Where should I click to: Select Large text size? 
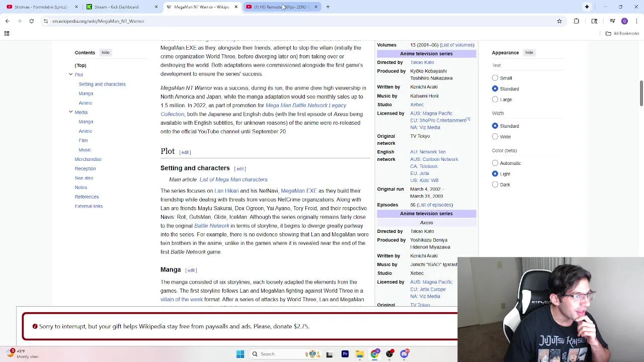tap(495, 100)
